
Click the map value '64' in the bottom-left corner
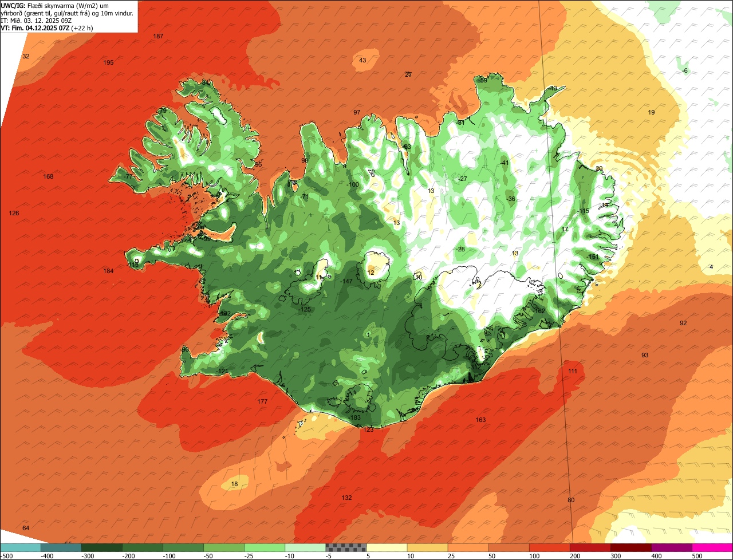[x=26, y=527]
